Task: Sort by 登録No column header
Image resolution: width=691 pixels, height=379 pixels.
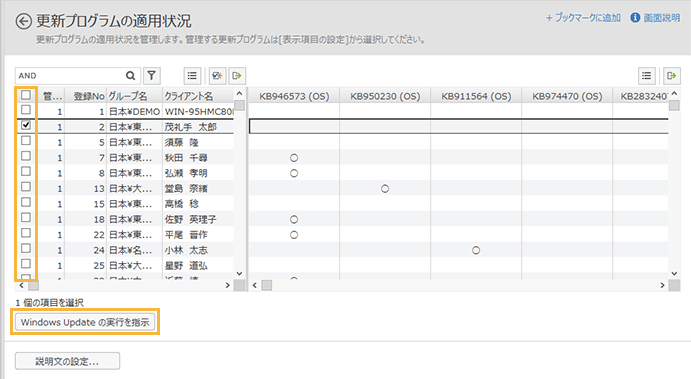Action: [x=89, y=96]
